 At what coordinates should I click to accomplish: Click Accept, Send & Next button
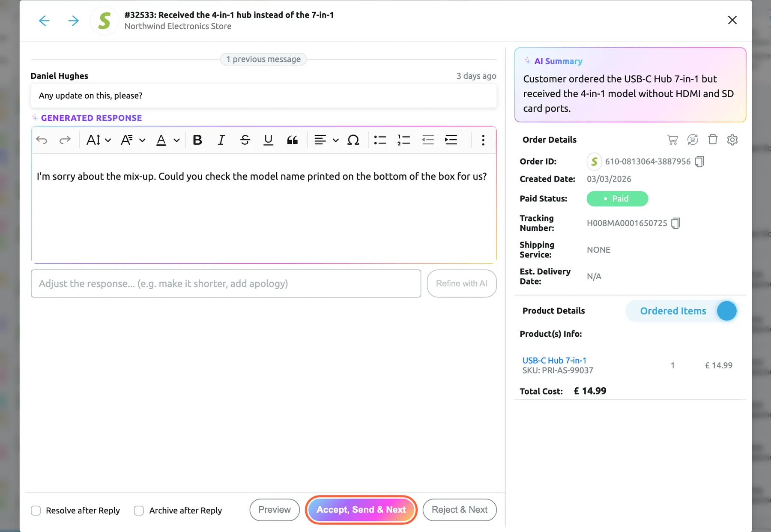[x=361, y=510]
